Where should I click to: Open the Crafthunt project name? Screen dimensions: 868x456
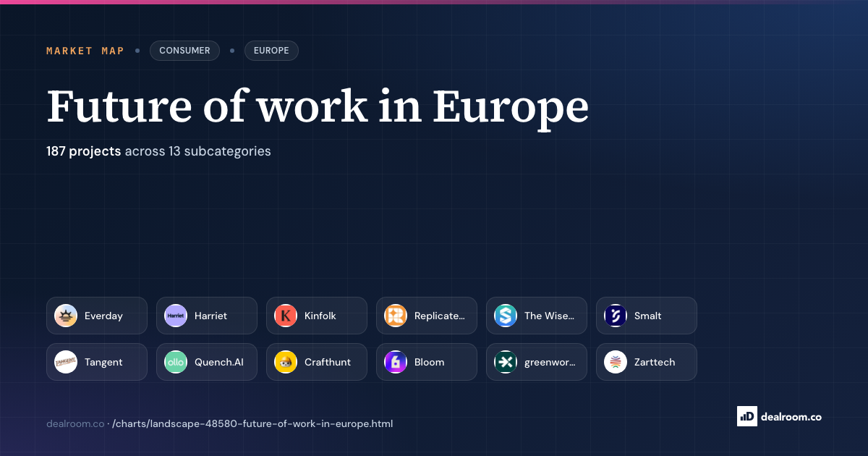click(x=328, y=362)
